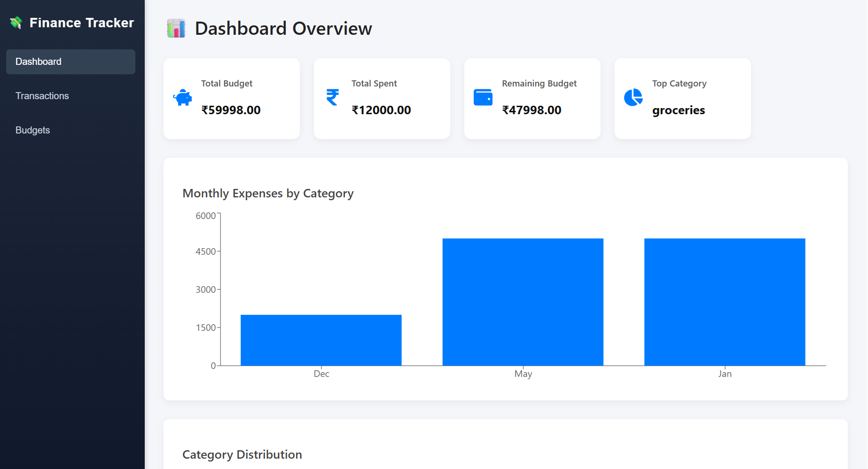Viewport: 868px width, 469px height.
Task: Click the piggy bank Total Budget icon
Action: tap(182, 97)
